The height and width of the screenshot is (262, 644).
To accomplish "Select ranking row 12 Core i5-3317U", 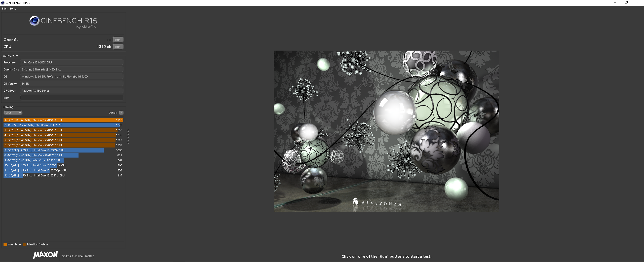I will (63, 175).
